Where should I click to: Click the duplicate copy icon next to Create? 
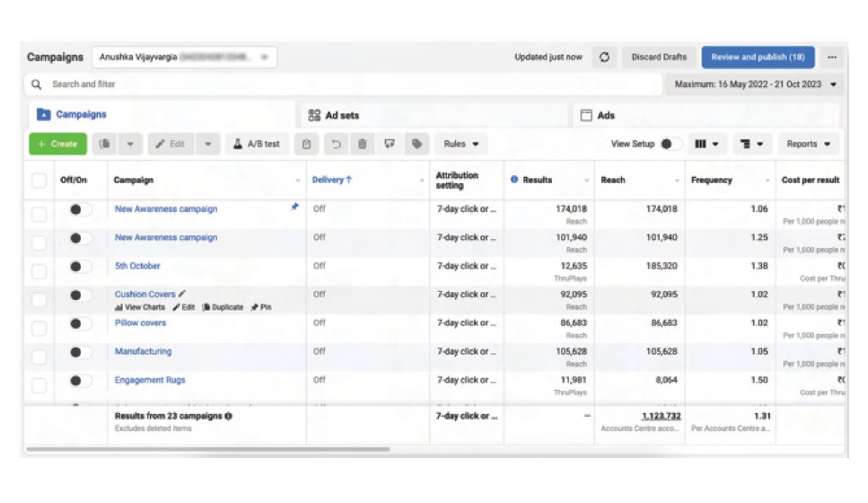(105, 145)
